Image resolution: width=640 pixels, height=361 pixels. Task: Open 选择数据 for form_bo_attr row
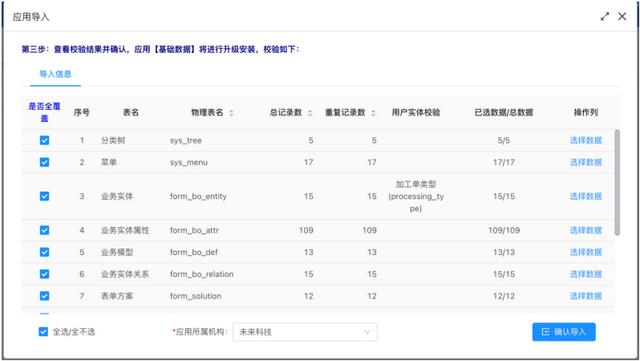point(586,230)
